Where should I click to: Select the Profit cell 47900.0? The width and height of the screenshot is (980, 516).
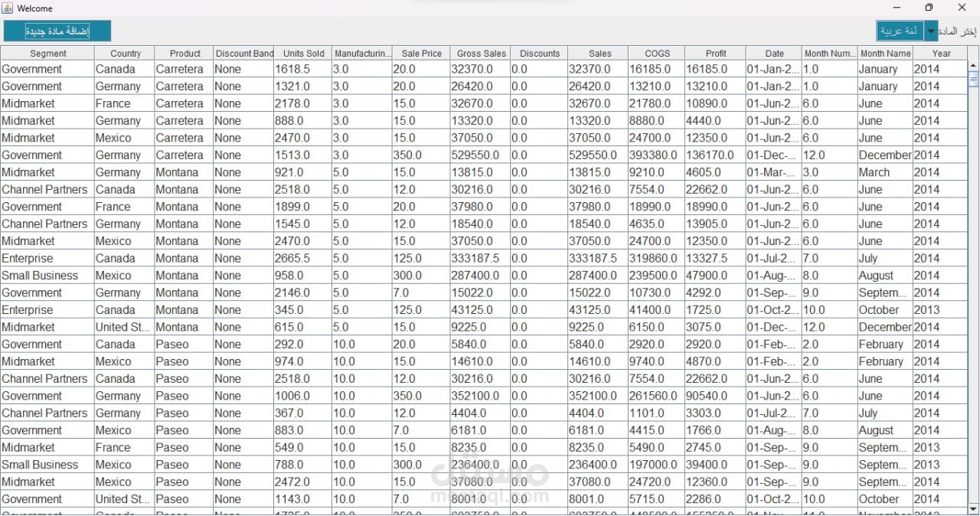pyautogui.click(x=715, y=276)
